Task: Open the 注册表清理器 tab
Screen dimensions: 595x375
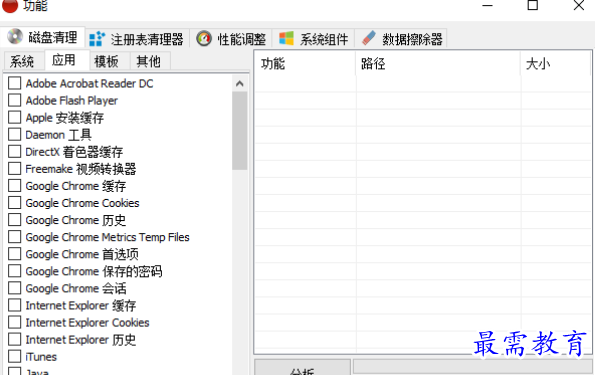Action: (x=137, y=39)
